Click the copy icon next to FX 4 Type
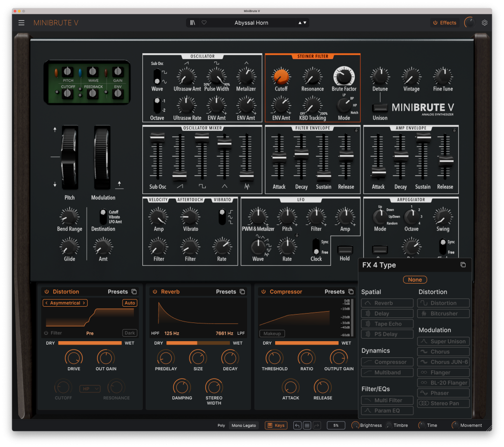This screenshot has width=504, height=447. click(x=463, y=265)
